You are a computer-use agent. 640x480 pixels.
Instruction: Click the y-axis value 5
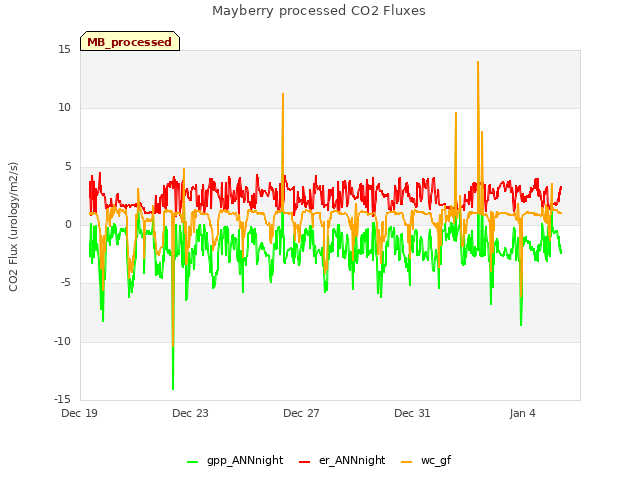[x=68, y=166]
